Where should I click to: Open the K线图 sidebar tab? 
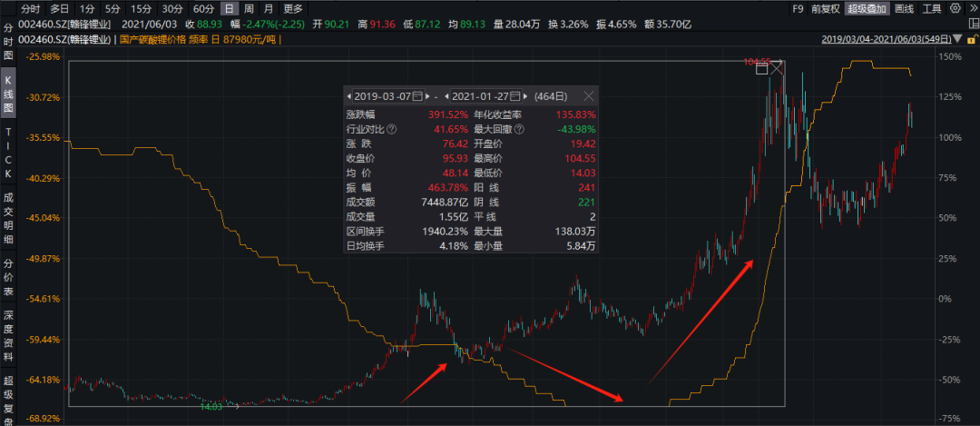click(8, 94)
